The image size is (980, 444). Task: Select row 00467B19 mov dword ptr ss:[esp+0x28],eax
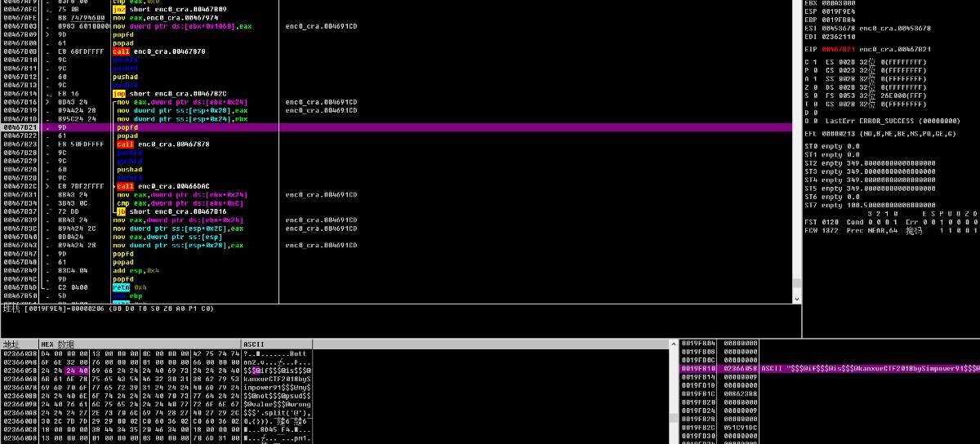[x=397, y=110]
